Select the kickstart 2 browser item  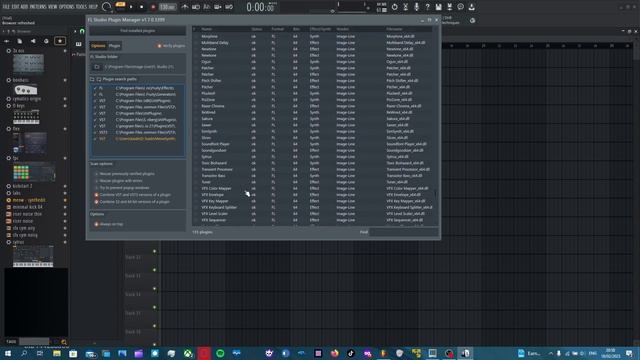(22, 186)
